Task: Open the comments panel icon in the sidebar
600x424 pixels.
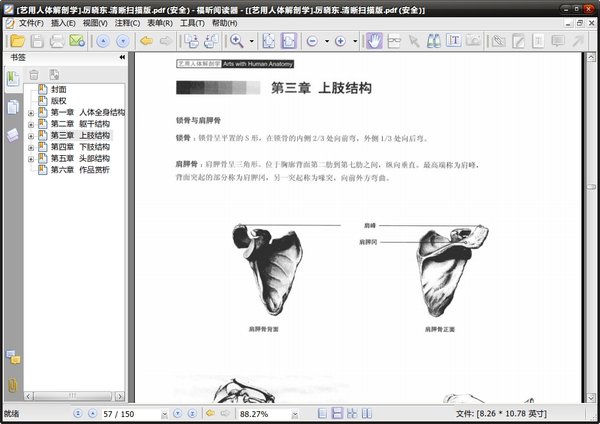Action: click(13, 357)
